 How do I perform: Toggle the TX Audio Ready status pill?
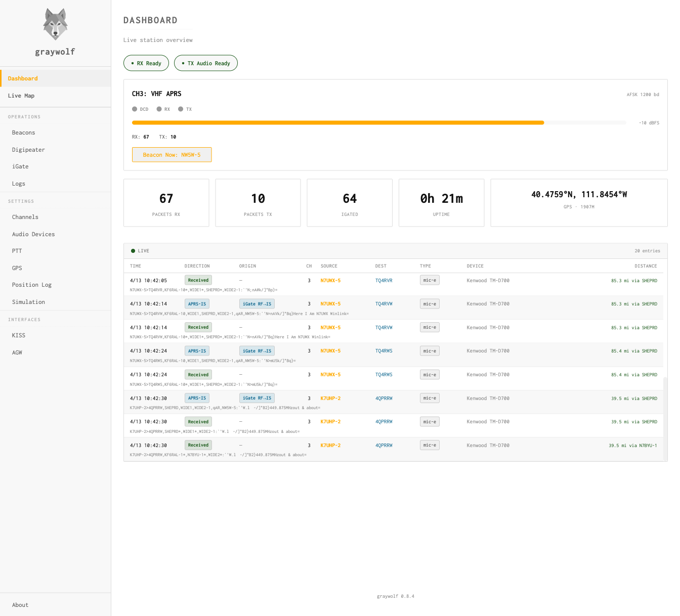pyautogui.click(x=206, y=63)
